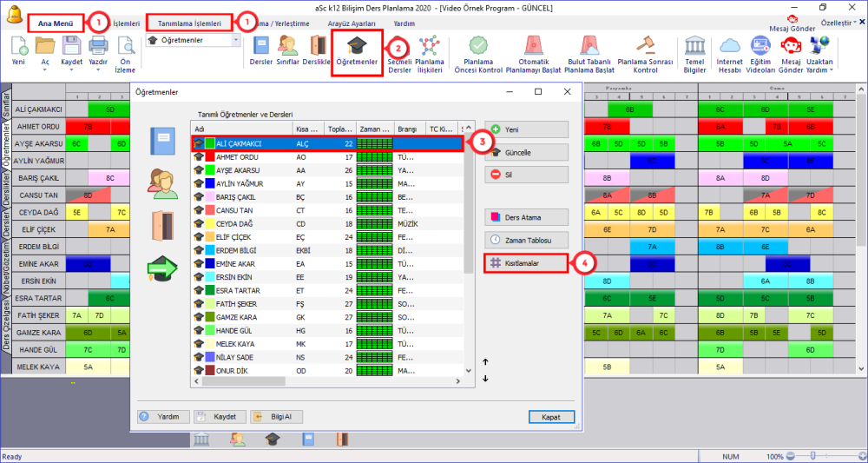Viewport: 868px width, 463px height.
Task: Adjust the zoom slider in status bar
Action: click(812, 456)
